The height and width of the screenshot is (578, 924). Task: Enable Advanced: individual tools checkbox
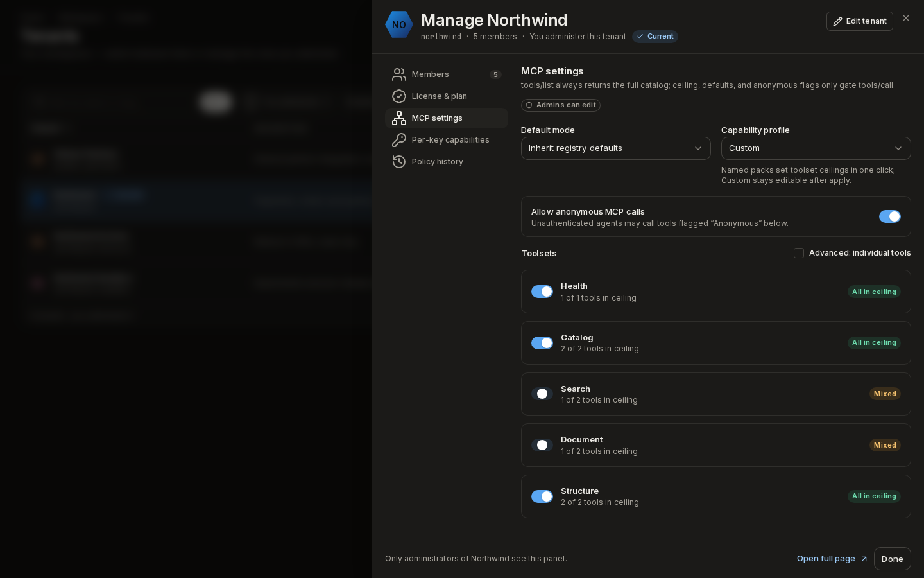(799, 253)
